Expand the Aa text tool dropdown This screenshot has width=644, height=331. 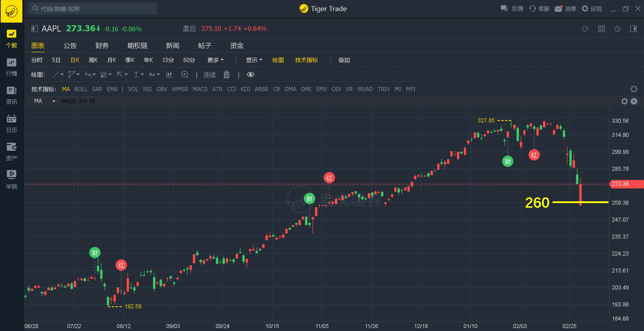[x=158, y=74]
